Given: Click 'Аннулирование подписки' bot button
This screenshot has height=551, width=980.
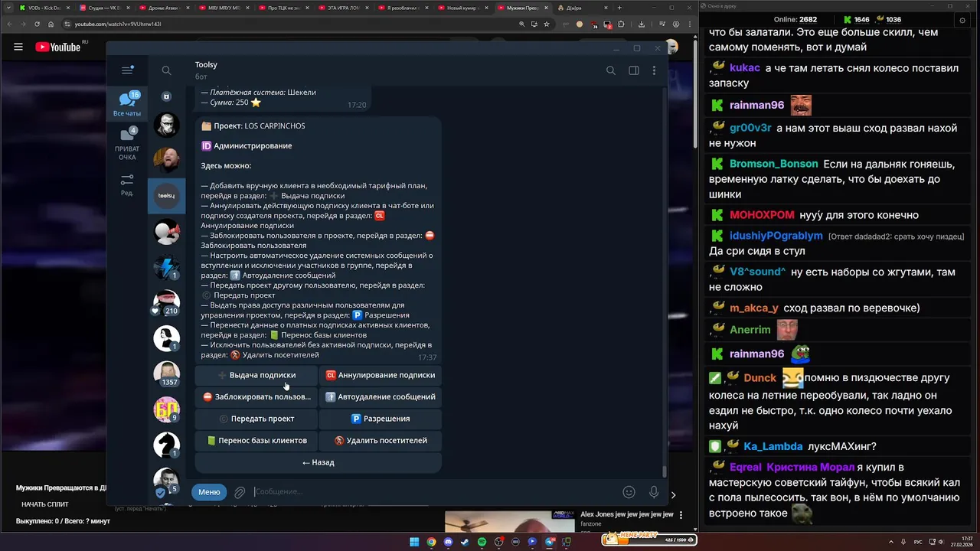Looking at the screenshot, I should click(x=380, y=375).
